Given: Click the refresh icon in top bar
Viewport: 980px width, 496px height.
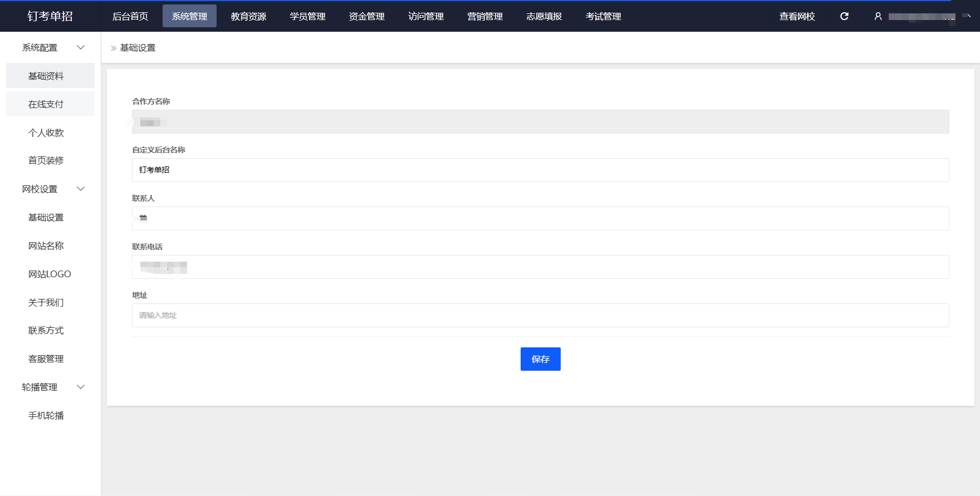Looking at the screenshot, I should [844, 16].
